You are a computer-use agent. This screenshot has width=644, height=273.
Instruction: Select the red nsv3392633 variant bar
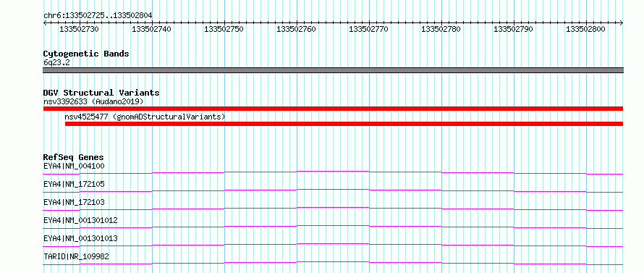coord(333,109)
